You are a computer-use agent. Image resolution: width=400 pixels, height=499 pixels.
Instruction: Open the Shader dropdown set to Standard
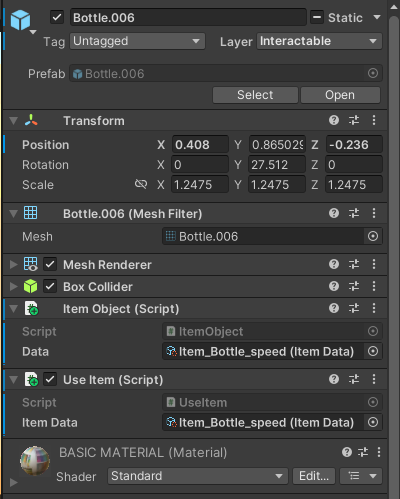click(198, 476)
